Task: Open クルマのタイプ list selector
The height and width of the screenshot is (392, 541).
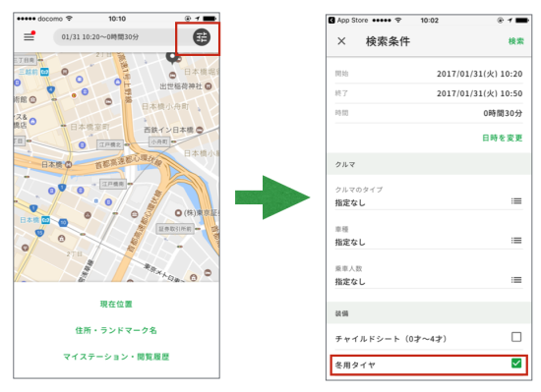Action: click(516, 200)
